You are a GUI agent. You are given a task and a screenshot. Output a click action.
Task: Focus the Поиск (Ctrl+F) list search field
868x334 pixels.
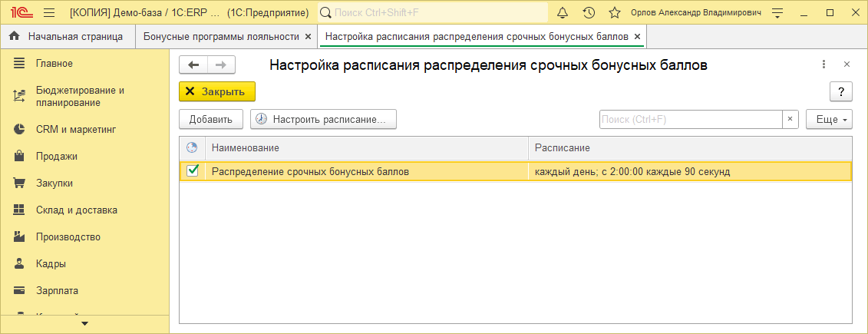point(690,120)
